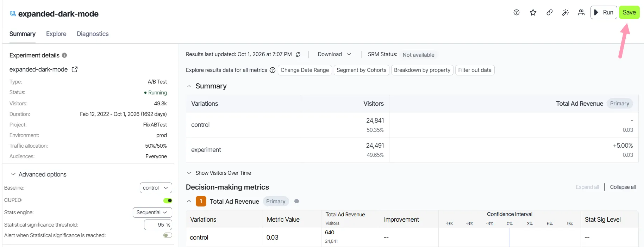Save the experiment
The height and width of the screenshot is (247, 644).
pos(629,12)
